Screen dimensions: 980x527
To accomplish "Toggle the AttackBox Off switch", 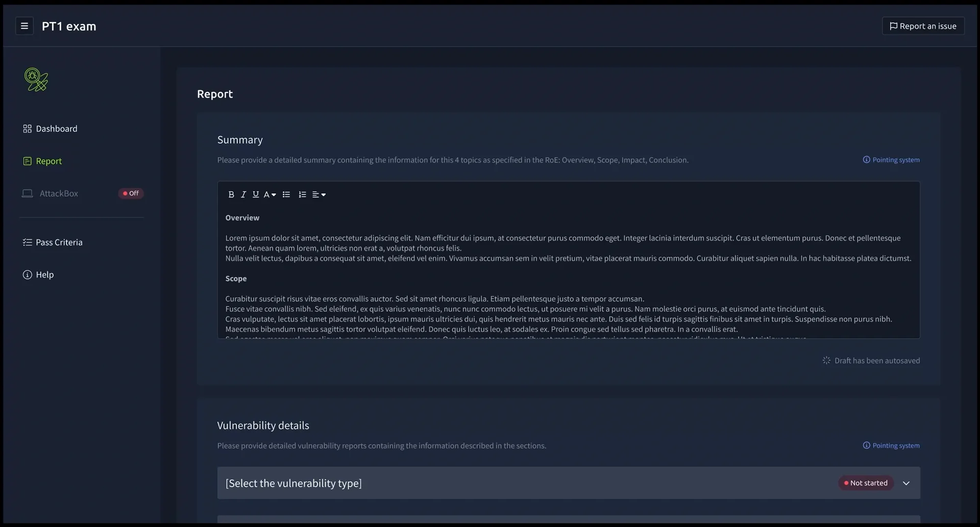I will pyautogui.click(x=131, y=194).
